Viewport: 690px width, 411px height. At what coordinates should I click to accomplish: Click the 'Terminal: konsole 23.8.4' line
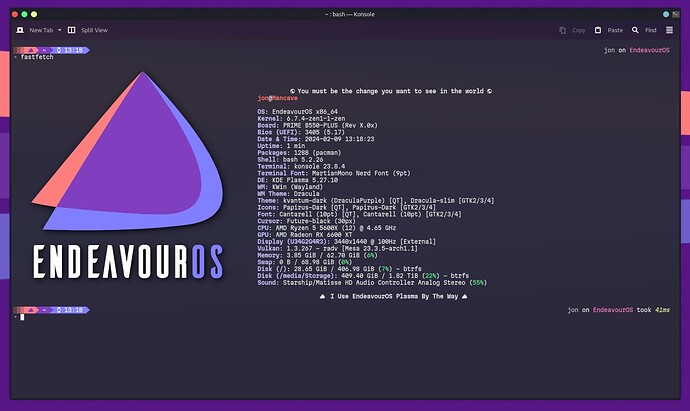[x=301, y=166]
